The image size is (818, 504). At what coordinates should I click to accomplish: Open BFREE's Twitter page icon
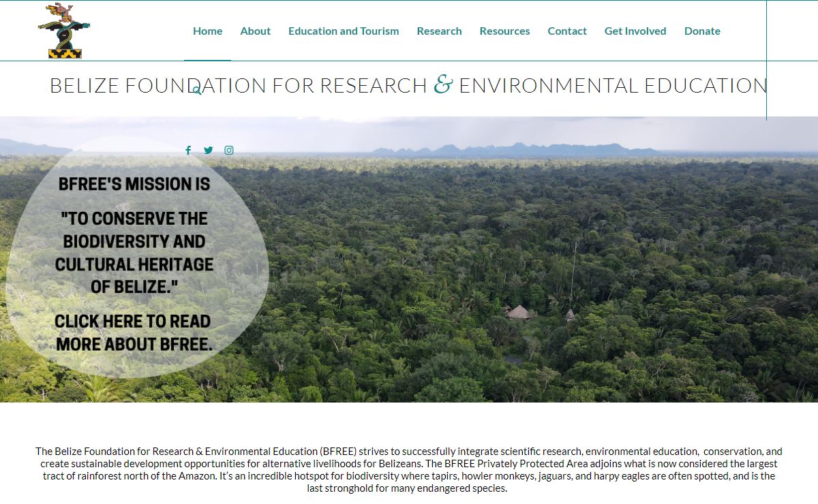pyautogui.click(x=209, y=151)
